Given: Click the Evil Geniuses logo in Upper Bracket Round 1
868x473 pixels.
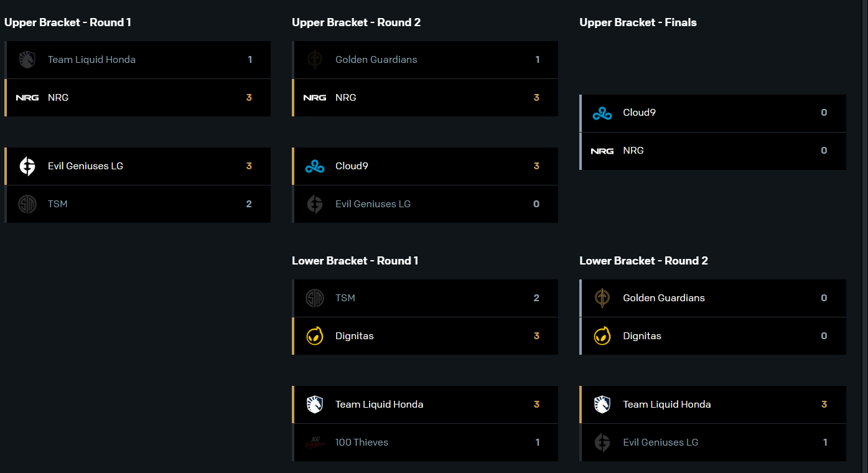Looking at the screenshot, I should 27,166.
